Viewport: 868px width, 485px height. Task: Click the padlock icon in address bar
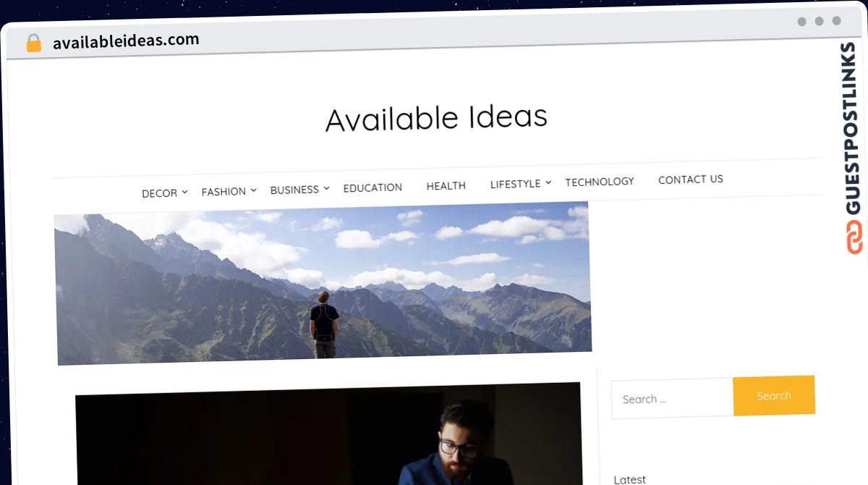[34, 43]
